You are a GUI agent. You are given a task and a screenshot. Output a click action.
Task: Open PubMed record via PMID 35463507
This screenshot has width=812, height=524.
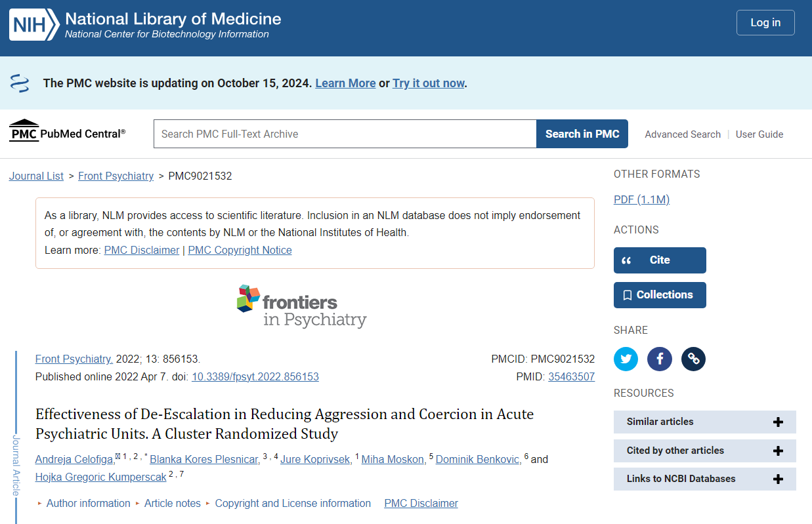(572, 376)
